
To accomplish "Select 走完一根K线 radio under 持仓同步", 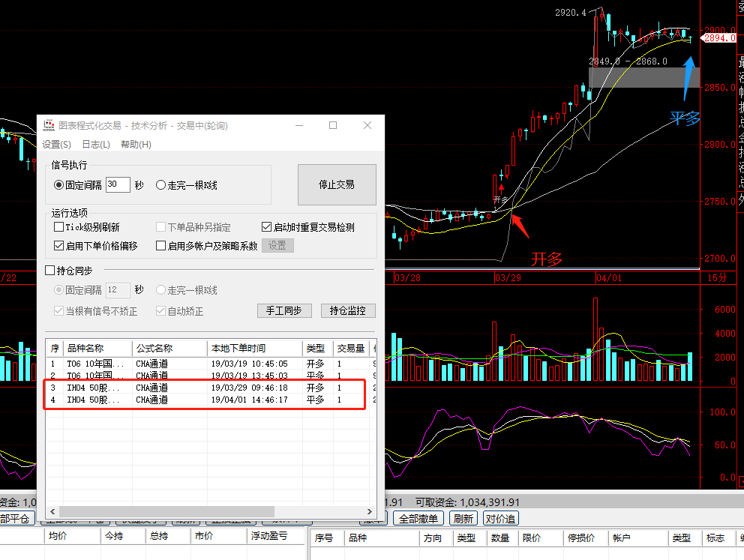I will click(187, 289).
